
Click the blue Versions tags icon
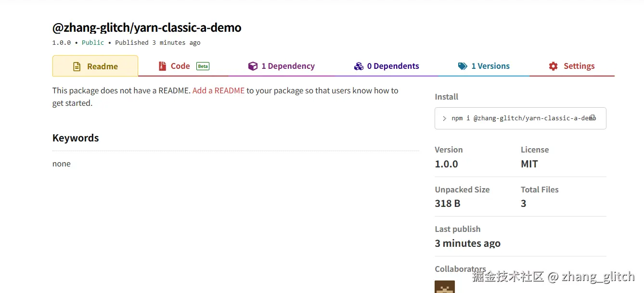click(463, 66)
